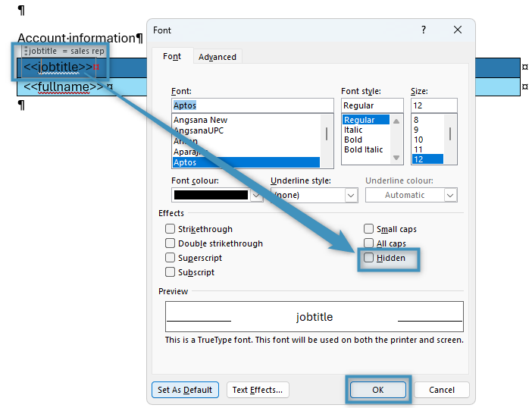Close the Font dialog with X
This screenshot has height=408, width=532.
click(x=458, y=30)
